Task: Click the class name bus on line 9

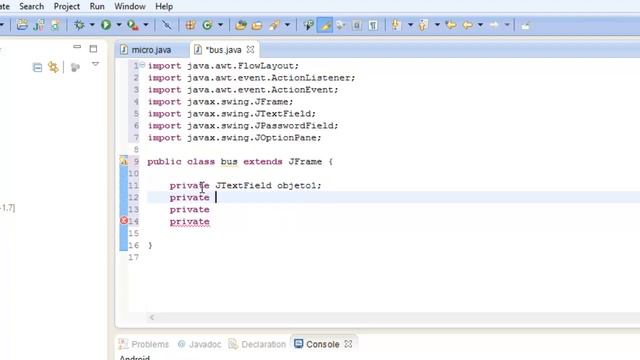Action: click(229, 162)
